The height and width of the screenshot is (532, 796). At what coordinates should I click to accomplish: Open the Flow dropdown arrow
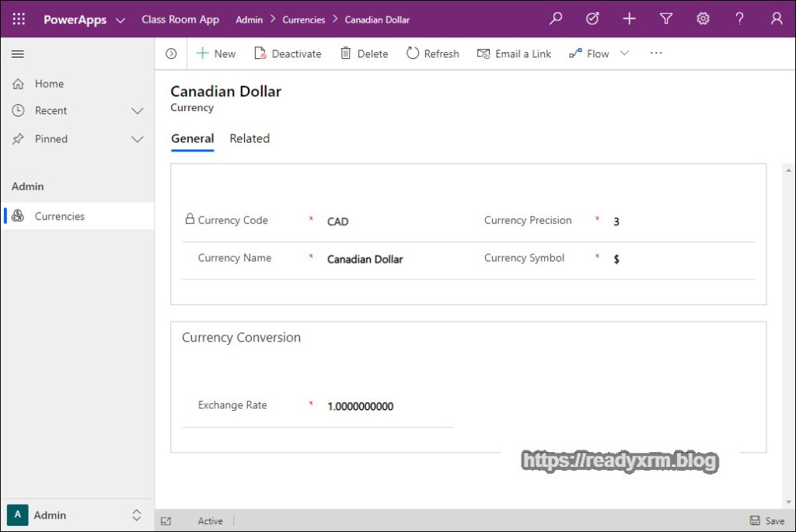[624, 54]
